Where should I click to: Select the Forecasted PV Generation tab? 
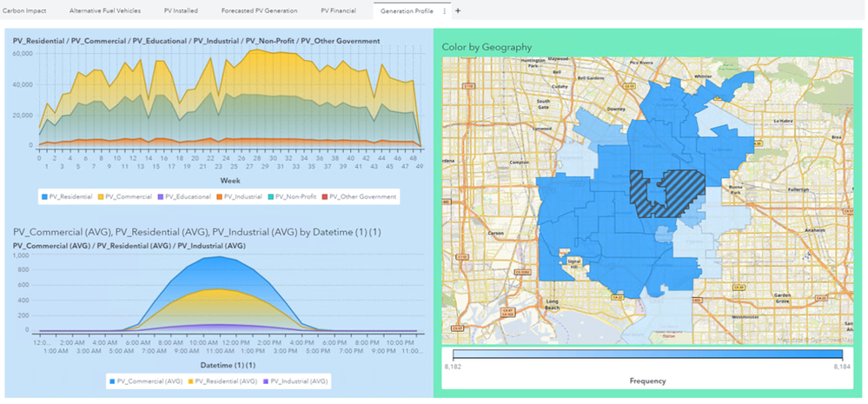pos(259,10)
